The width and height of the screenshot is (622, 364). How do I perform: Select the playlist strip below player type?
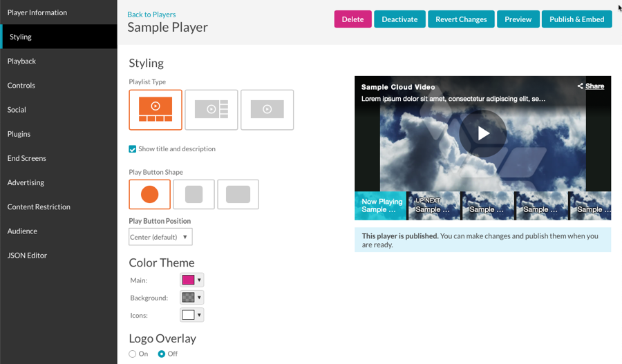(155, 110)
